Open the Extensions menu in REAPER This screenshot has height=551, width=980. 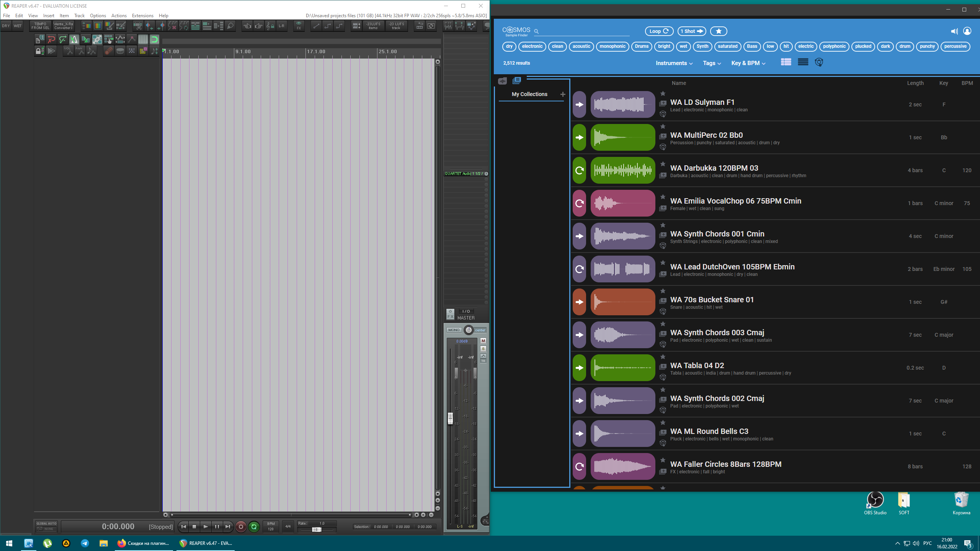[x=142, y=16]
